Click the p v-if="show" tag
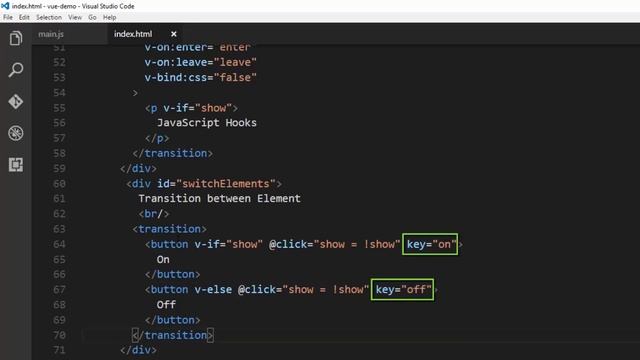This screenshot has height=360, width=640. click(191, 108)
